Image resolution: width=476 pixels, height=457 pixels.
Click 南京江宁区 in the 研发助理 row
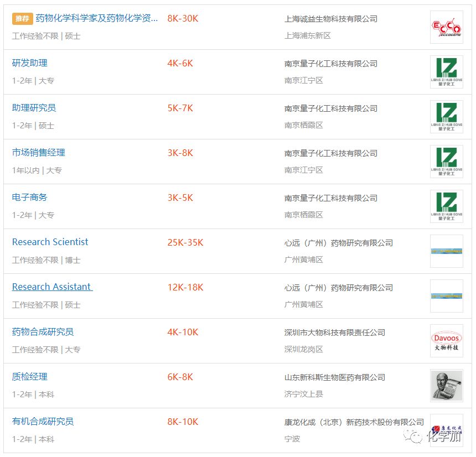click(x=303, y=80)
